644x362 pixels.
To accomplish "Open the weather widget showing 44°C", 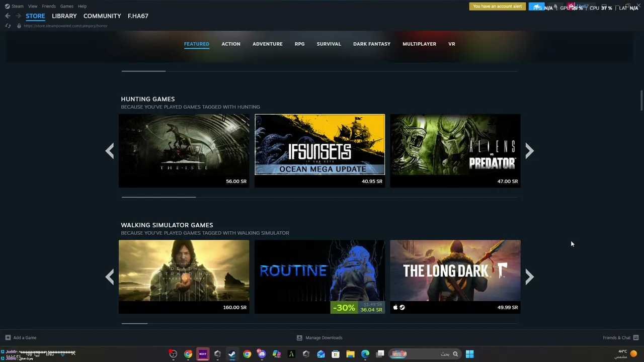I will (627, 354).
